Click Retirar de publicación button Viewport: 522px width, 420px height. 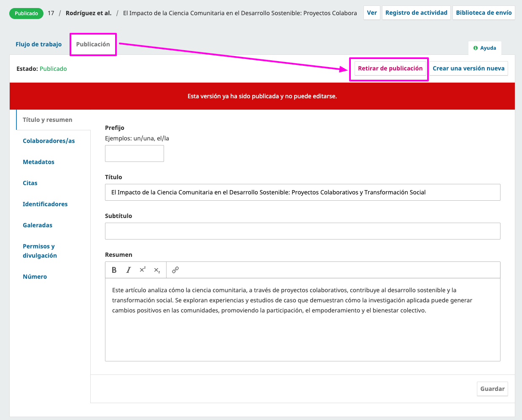coord(390,68)
